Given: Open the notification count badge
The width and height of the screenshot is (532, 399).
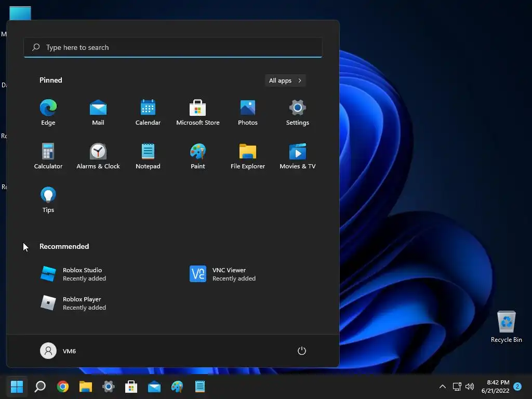Looking at the screenshot, I should point(517,386).
